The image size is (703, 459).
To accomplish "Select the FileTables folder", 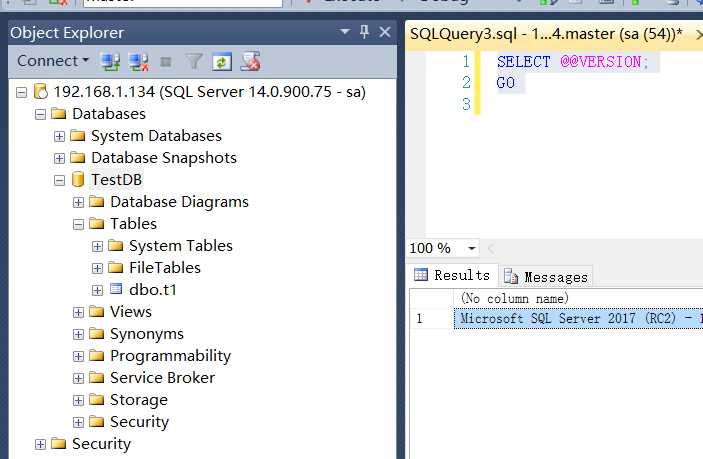I will pos(165,268).
